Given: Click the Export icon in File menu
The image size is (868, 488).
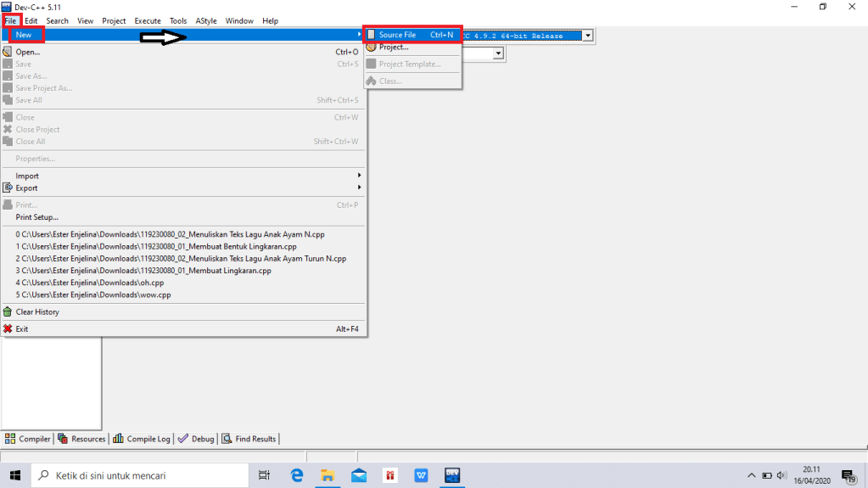Looking at the screenshot, I should (x=8, y=188).
